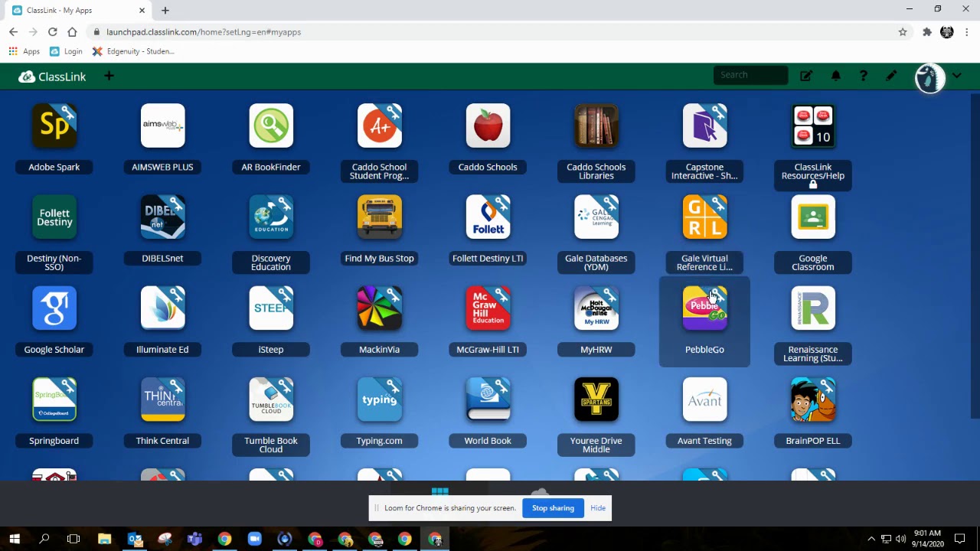Open Gale Virtual Reference Library app
Image resolution: width=980 pixels, height=551 pixels.
[x=704, y=217]
